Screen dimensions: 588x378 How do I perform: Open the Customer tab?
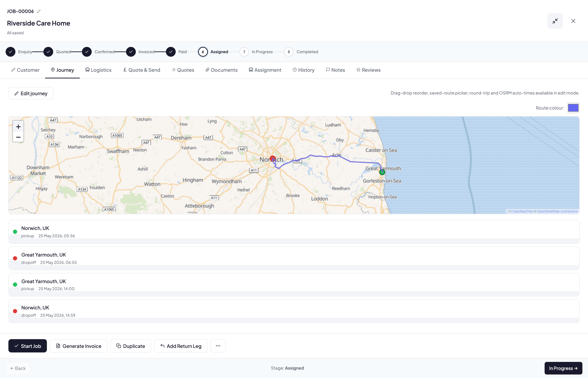coord(25,70)
